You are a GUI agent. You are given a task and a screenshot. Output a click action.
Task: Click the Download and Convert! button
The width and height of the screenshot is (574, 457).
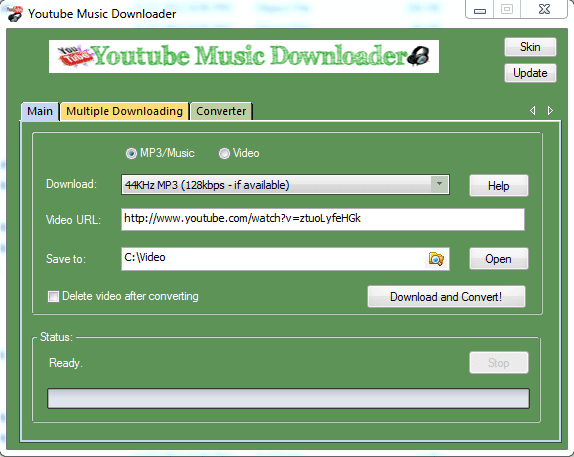(x=446, y=297)
